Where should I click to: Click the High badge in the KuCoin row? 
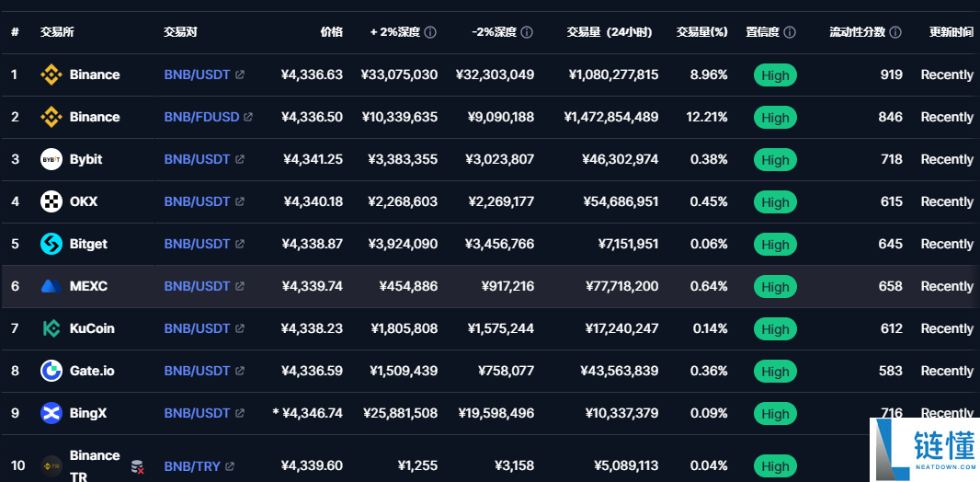[x=775, y=329]
